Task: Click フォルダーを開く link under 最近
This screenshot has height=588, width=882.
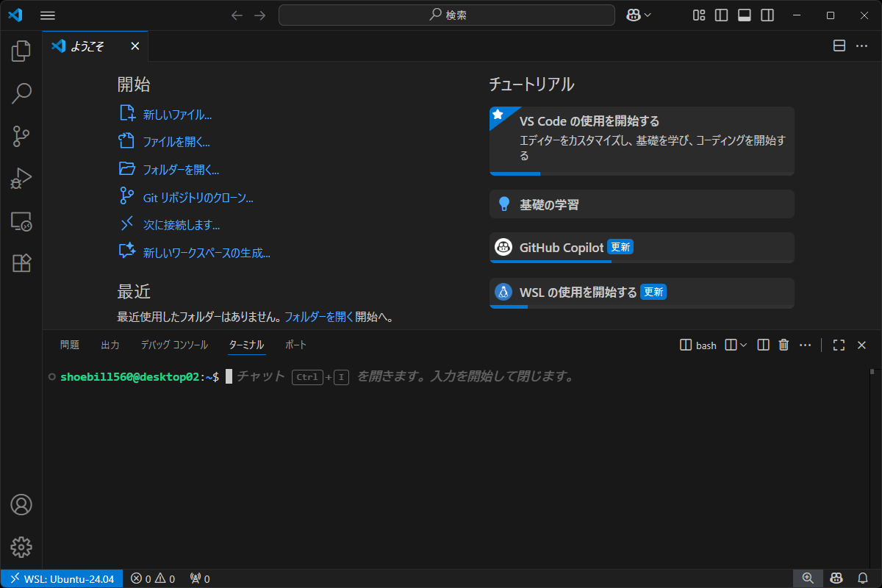Action: tap(319, 318)
